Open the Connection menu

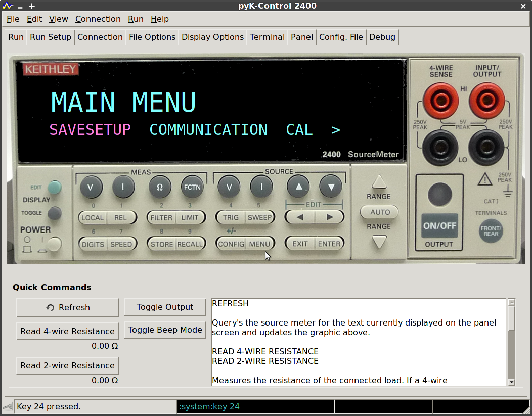(x=98, y=19)
